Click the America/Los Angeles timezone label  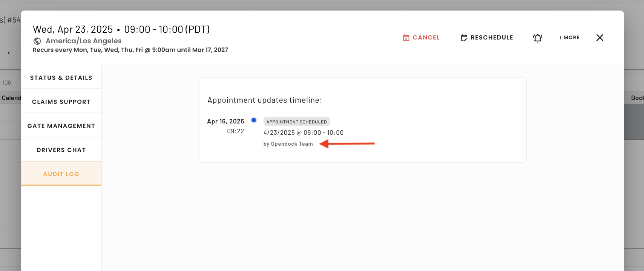[x=84, y=41]
